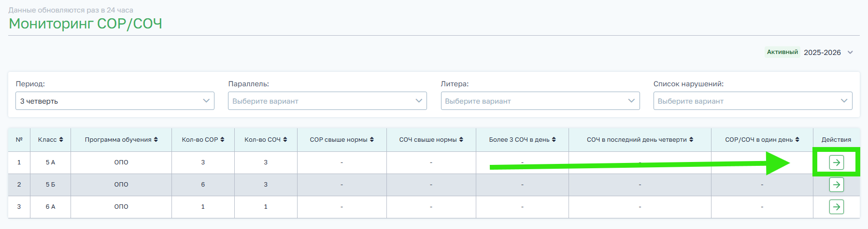Screen dimensions: 868x229
Task: Open details arrow for class 6 А row
Action: pos(836,207)
